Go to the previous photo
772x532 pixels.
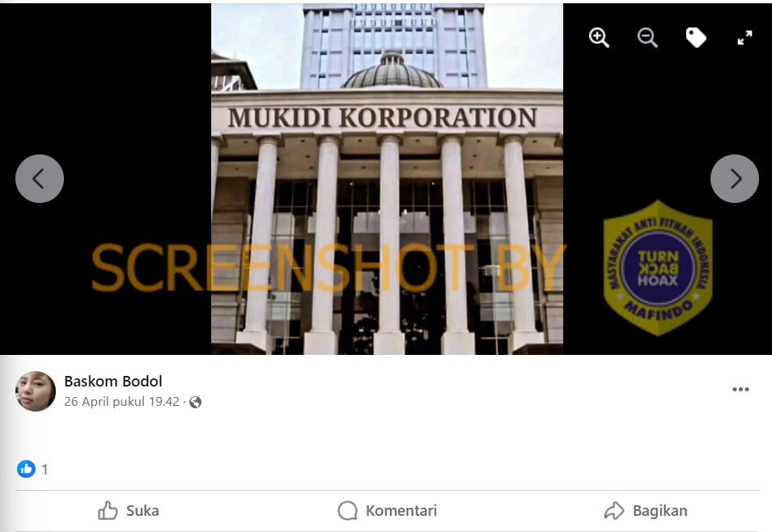40,179
